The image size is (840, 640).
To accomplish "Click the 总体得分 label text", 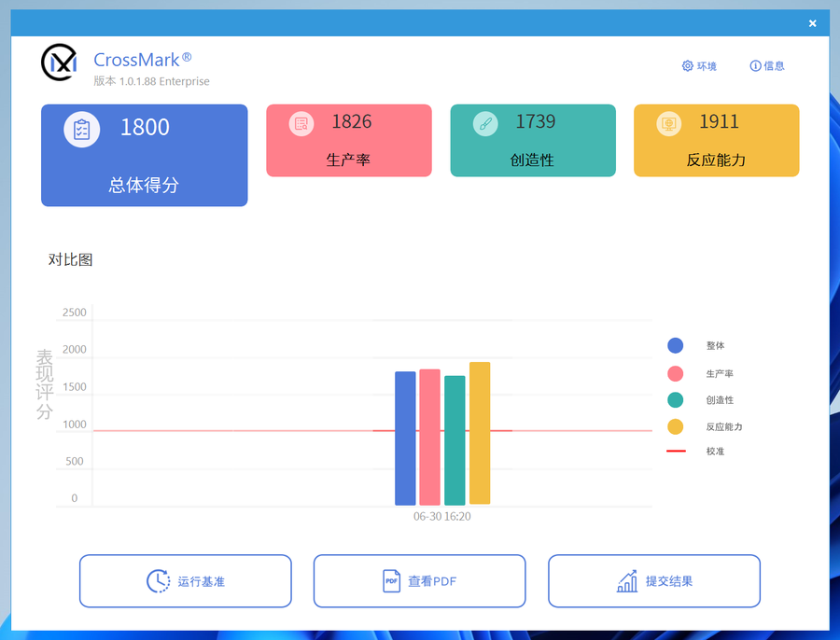I will click(x=144, y=186).
